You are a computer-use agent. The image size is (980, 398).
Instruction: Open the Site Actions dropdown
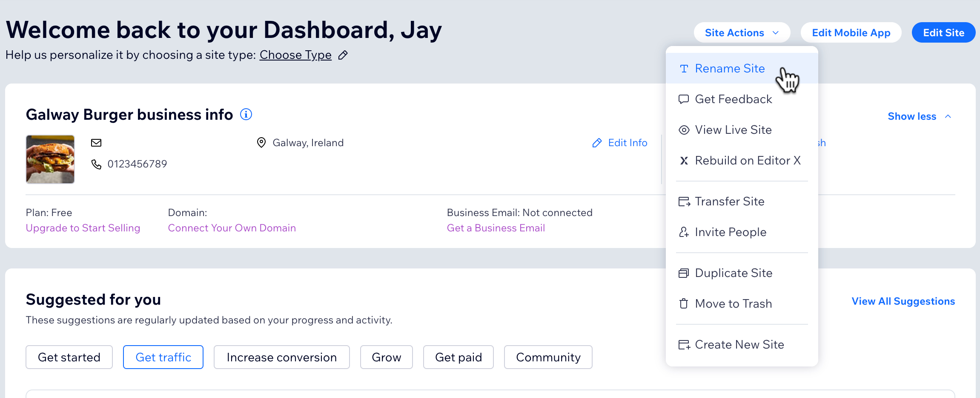(742, 33)
